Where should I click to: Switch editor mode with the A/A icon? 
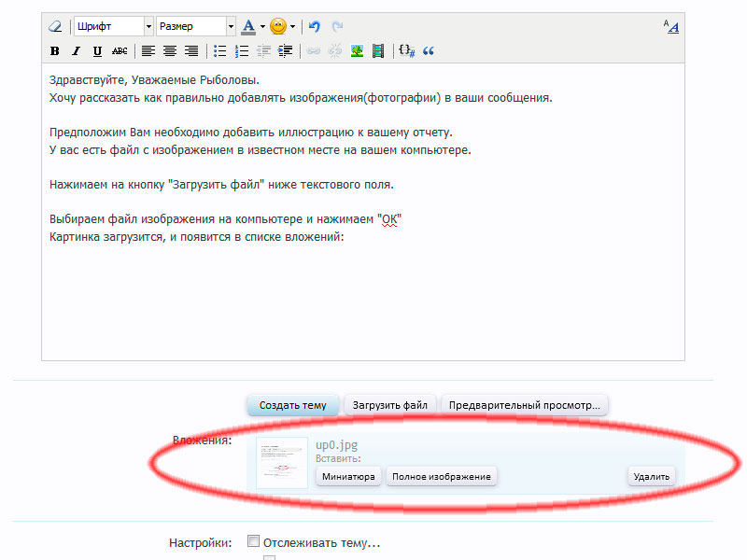point(670,26)
